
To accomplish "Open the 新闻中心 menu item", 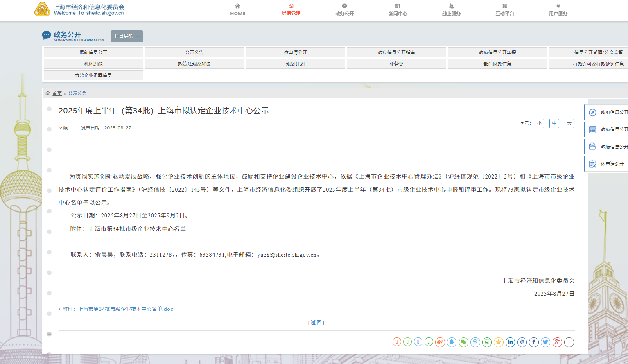I will (x=398, y=10).
